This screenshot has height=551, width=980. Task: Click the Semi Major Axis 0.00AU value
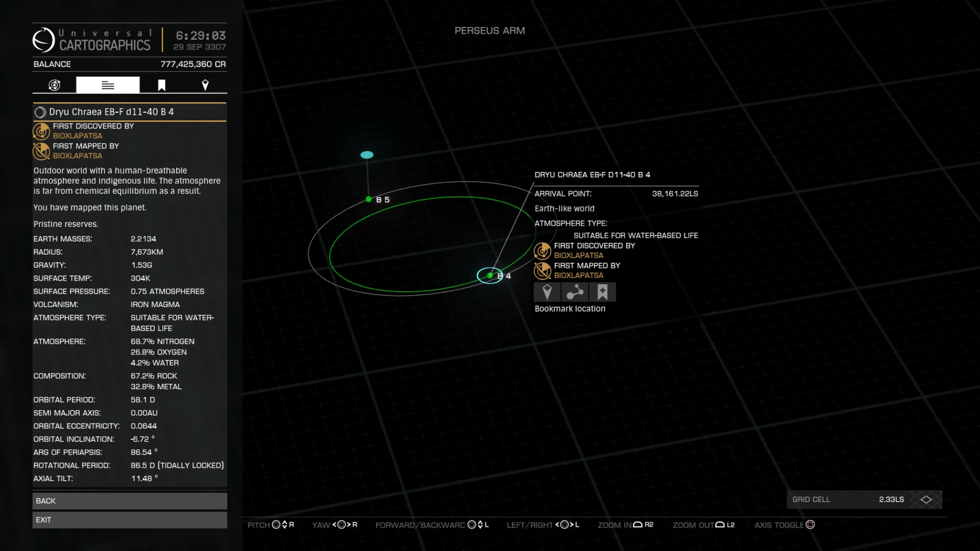(144, 413)
